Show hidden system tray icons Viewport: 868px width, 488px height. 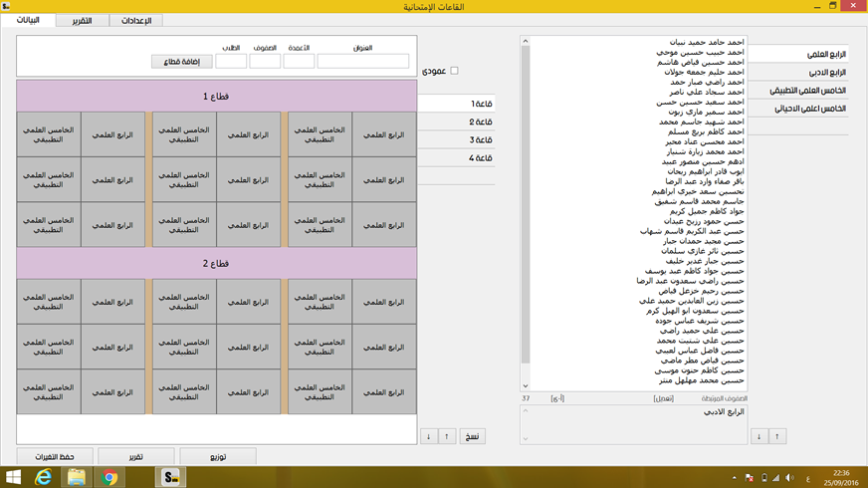[735, 478]
